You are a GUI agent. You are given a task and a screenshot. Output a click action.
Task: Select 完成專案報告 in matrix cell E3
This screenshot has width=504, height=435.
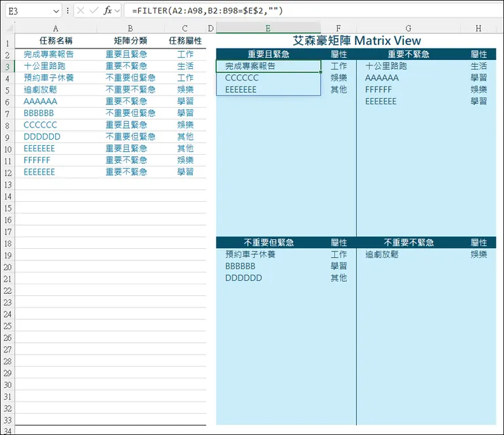click(x=268, y=66)
